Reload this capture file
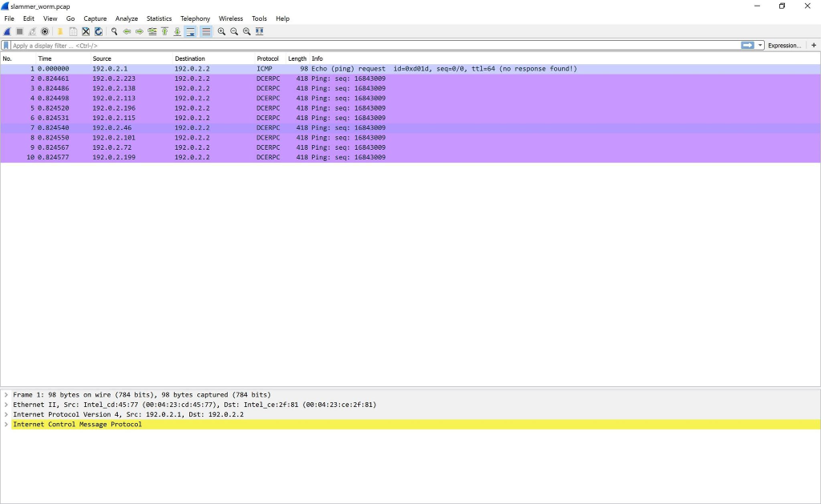Screen dimensions: 821x504 pos(98,31)
